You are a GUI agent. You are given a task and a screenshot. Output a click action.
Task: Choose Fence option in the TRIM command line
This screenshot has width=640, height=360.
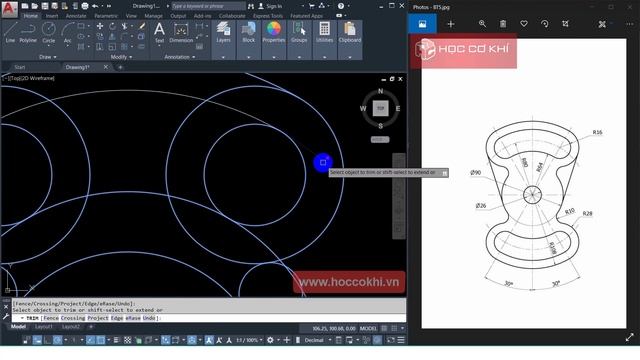point(51,318)
